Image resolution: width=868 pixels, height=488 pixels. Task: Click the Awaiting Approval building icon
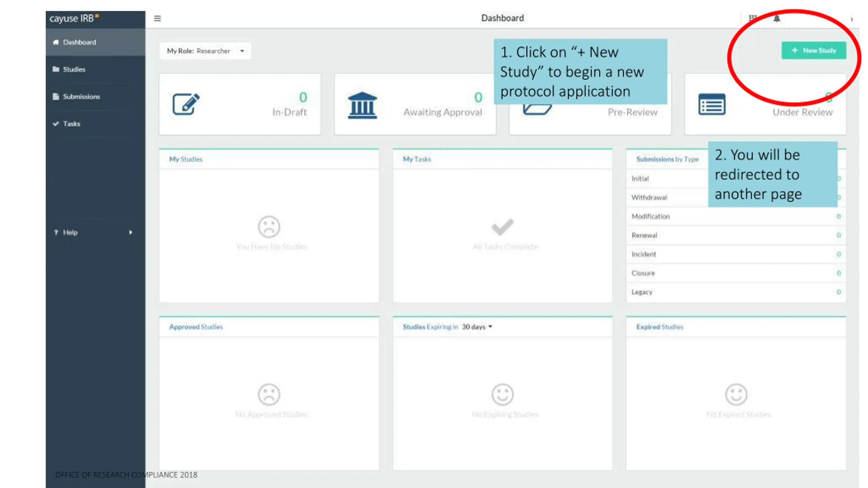pyautogui.click(x=362, y=105)
